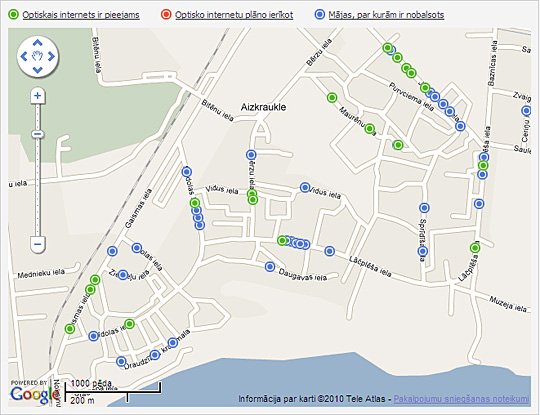Open 'Optiskais internets ir pieejams' legend link
540x415 pixels.
(x=81, y=15)
